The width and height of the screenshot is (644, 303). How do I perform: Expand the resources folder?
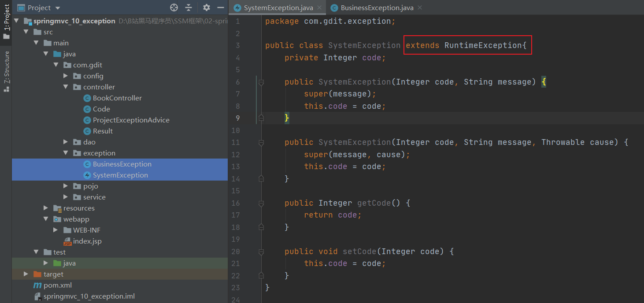click(x=46, y=208)
